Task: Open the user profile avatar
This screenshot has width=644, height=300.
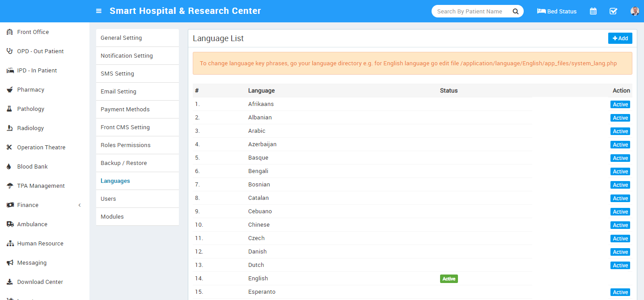Action: click(635, 11)
